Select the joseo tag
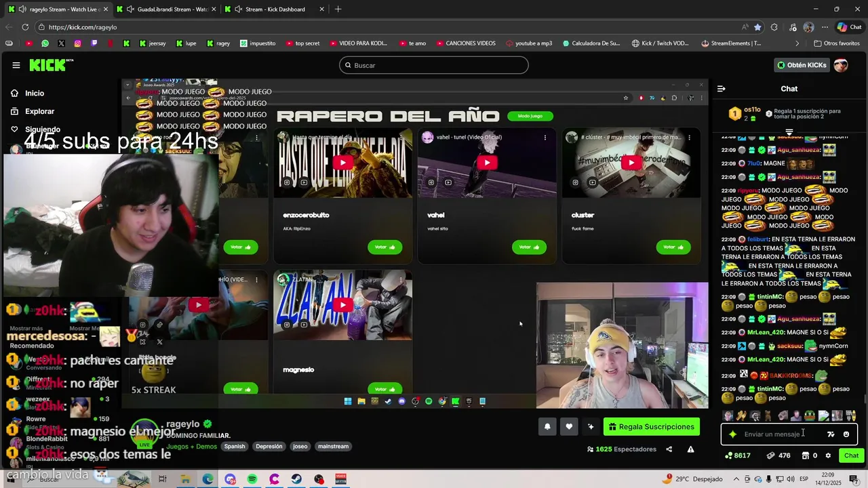This screenshot has width=868, height=488. (300, 447)
